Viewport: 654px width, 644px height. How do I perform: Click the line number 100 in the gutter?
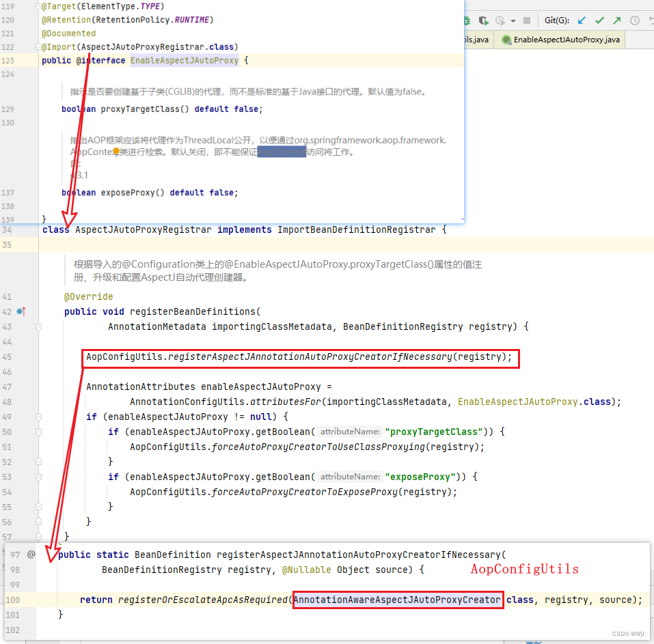point(12,600)
